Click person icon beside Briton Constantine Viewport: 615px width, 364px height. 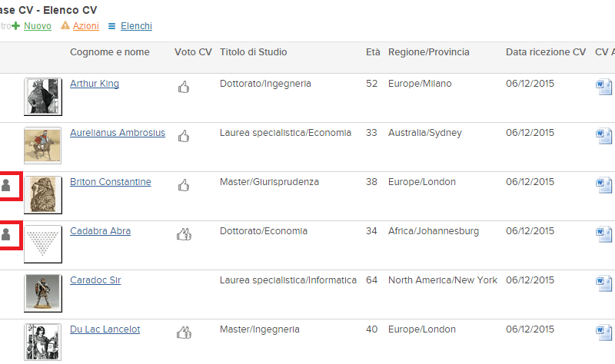pos(7,185)
